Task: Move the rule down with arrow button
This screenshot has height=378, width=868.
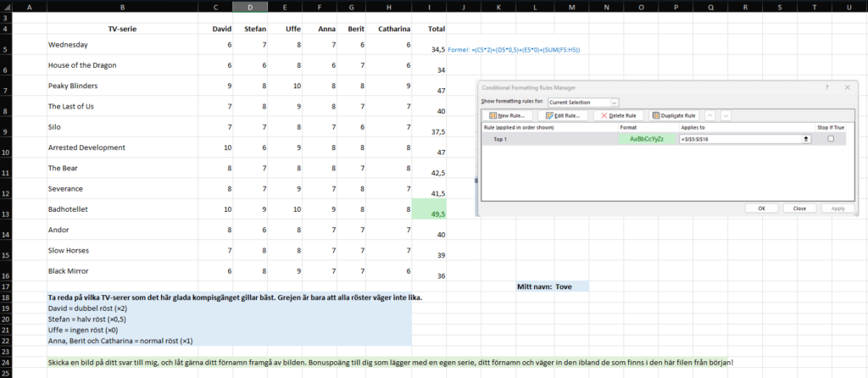Action: point(726,115)
